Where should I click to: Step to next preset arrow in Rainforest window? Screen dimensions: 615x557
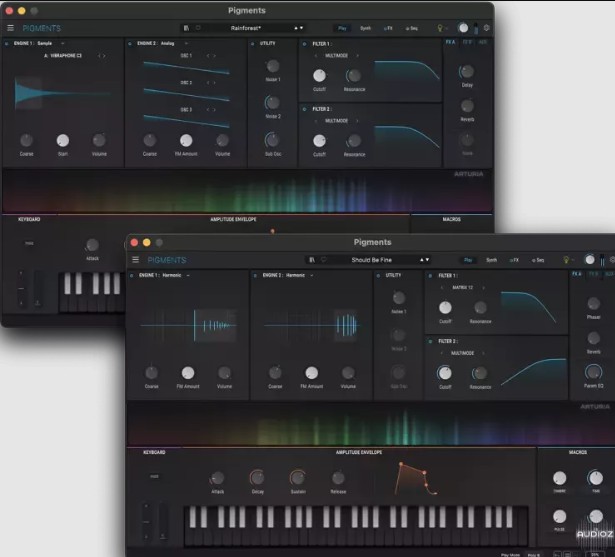tap(301, 28)
